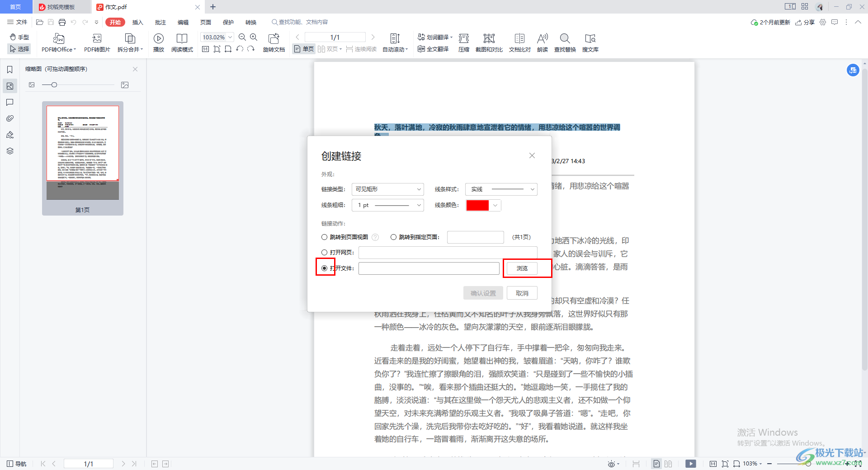Open the thumbnail panel in left sidebar
The height and width of the screenshot is (470, 868).
click(9, 86)
